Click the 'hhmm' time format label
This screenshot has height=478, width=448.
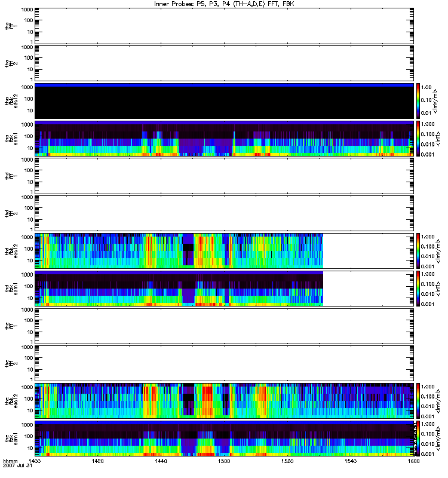click(x=10, y=461)
